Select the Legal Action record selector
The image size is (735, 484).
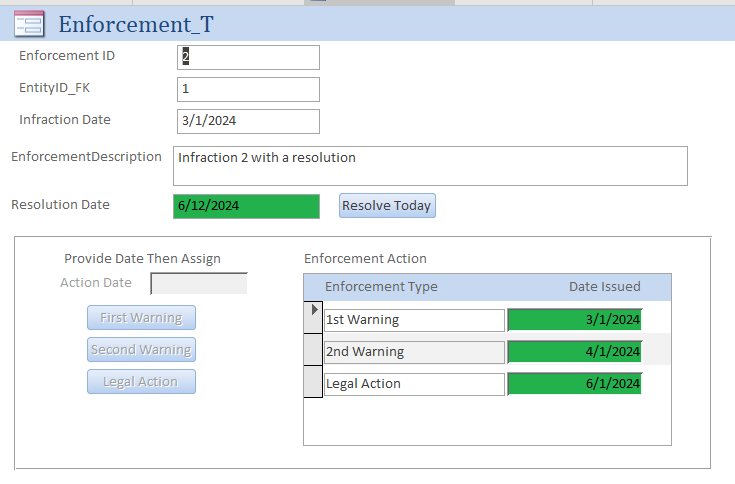[x=313, y=384]
